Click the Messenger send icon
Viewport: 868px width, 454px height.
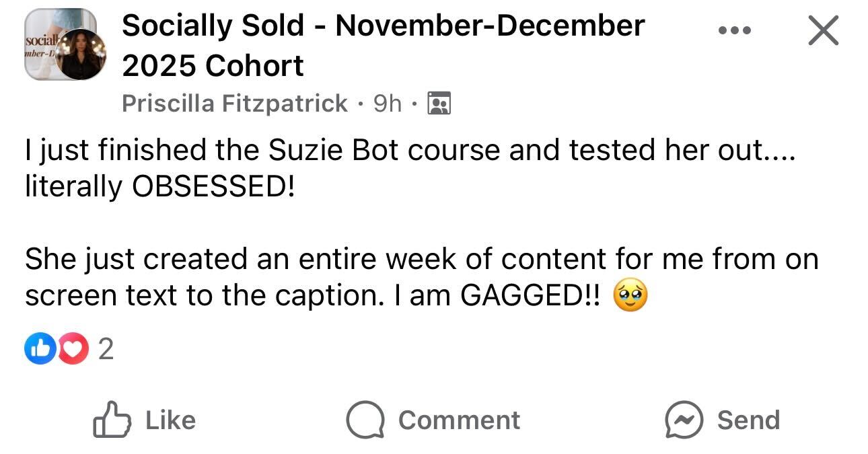684,420
